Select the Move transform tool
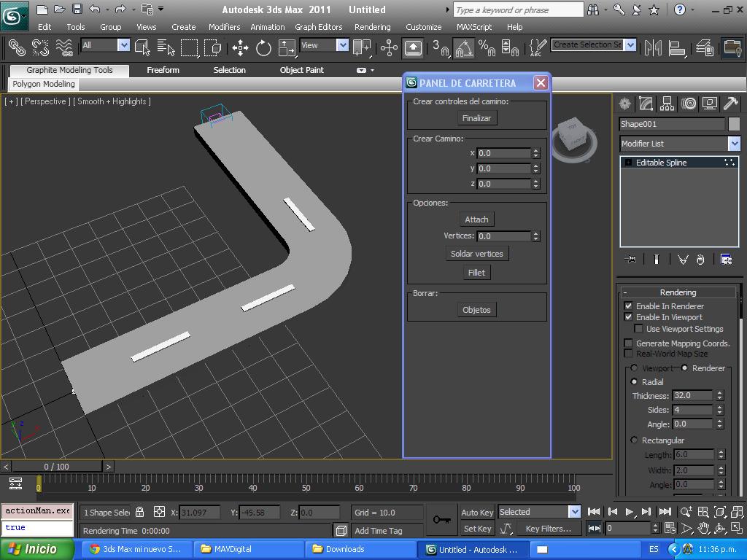Image resolution: width=747 pixels, height=560 pixels. pos(240,48)
